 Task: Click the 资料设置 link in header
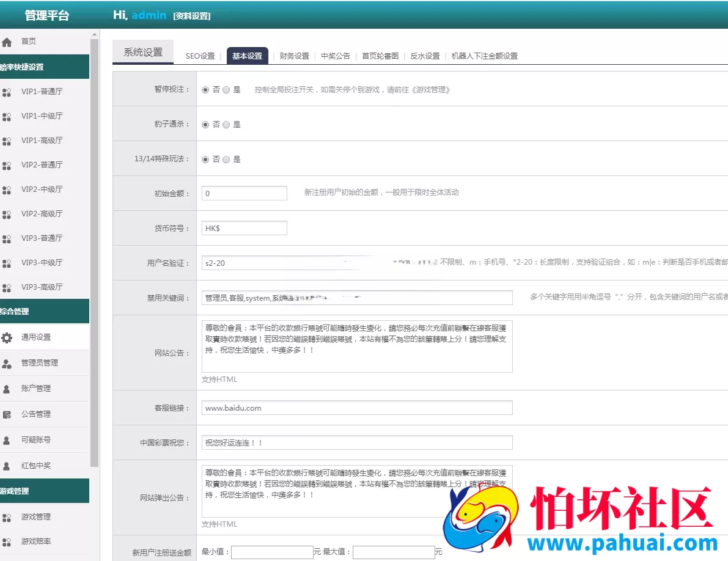(192, 16)
